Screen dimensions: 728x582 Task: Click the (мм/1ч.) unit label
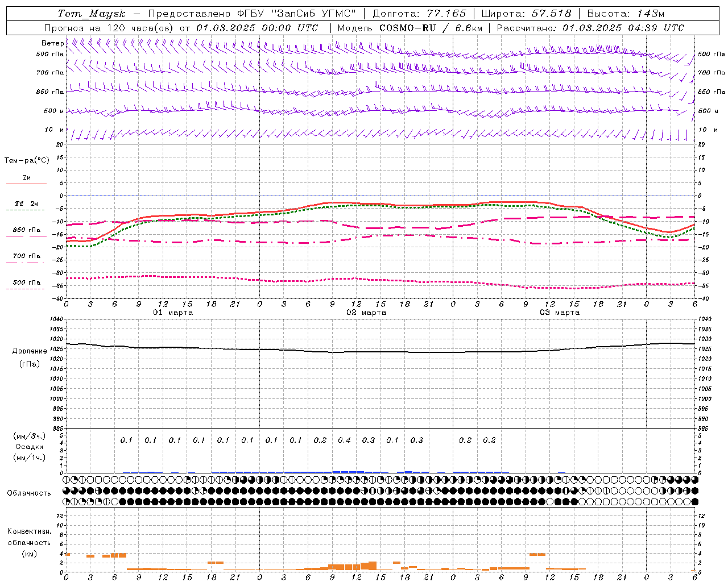point(29,458)
